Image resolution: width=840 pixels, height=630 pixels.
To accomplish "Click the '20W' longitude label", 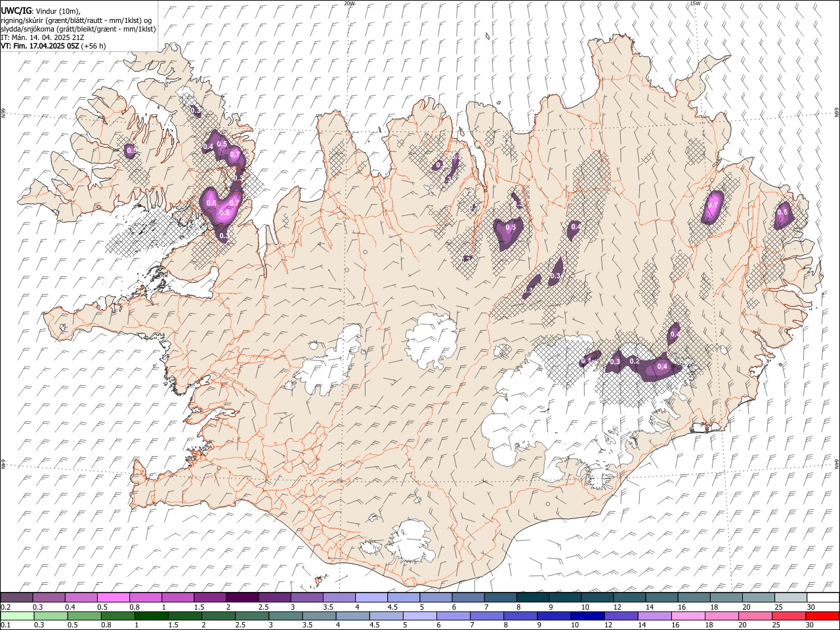I will tap(349, 3).
